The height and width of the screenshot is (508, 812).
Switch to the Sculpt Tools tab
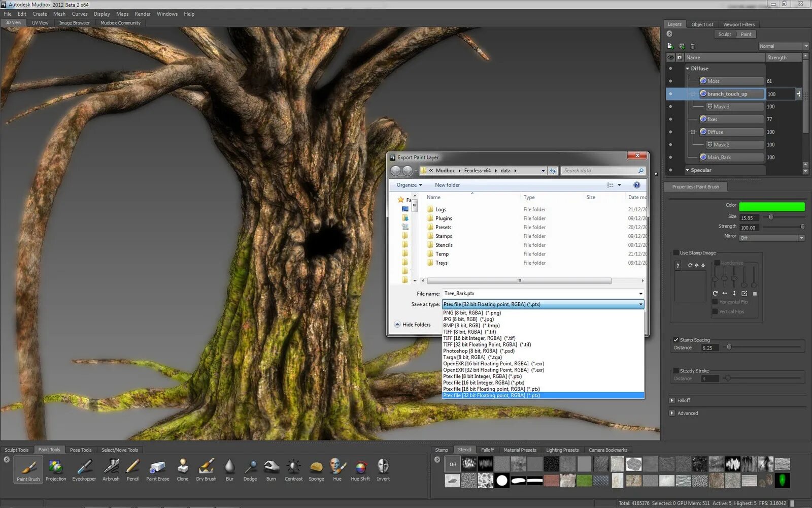[x=17, y=450]
